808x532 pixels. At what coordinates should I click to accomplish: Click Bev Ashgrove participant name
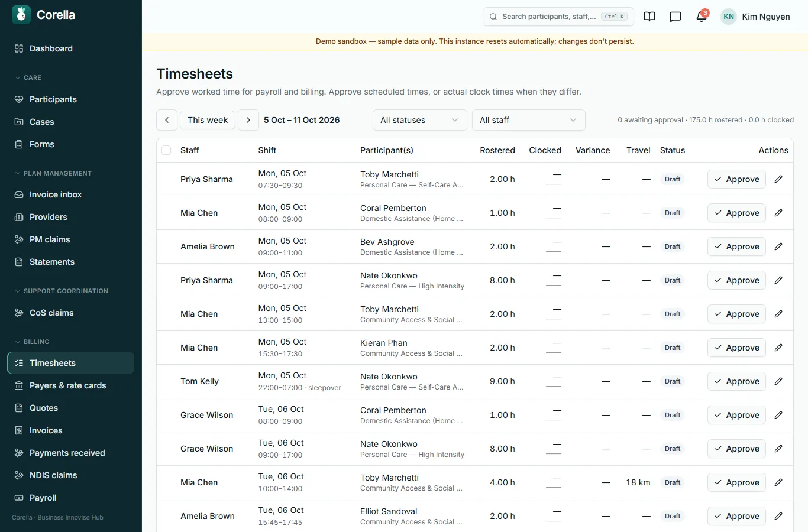pyautogui.click(x=387, y=242)
